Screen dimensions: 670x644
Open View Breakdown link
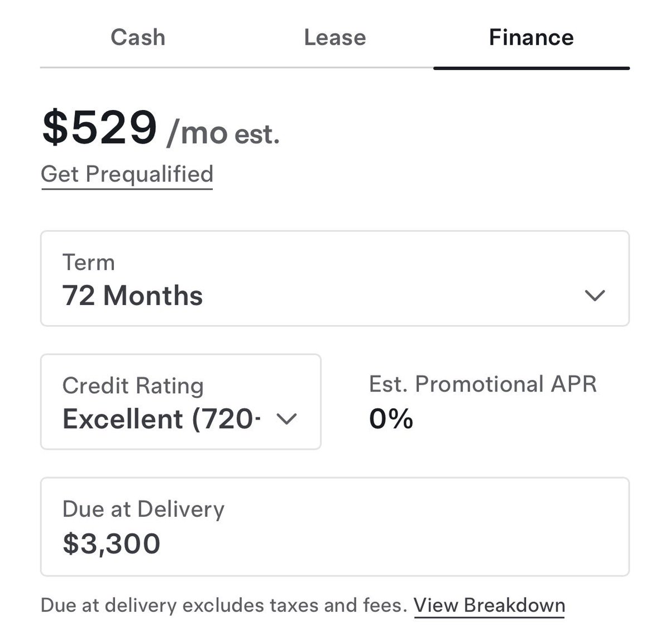pos(489,605)
